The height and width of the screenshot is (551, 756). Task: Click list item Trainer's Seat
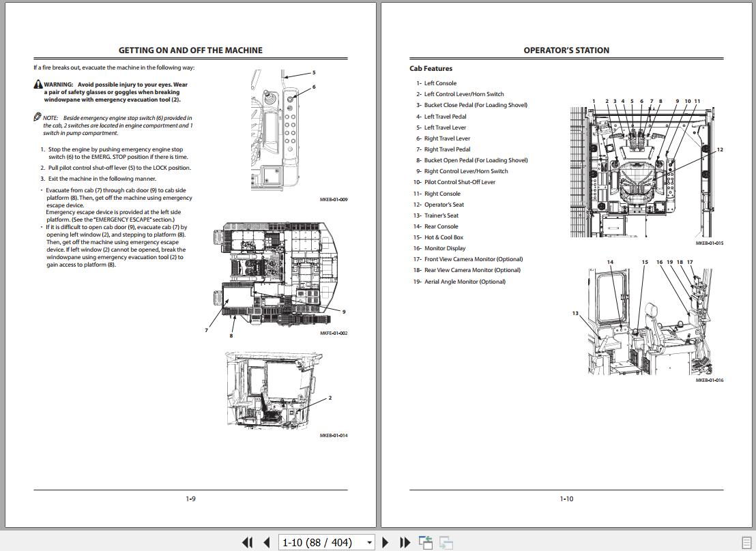(436, 215)
